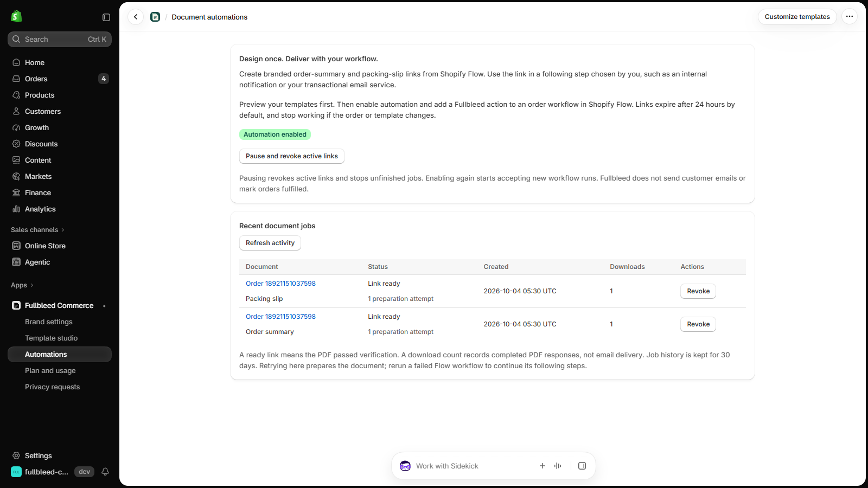This screenshot has height=488, width=868.
Task: Click the Markets globe icon
Action: (16, 176)
